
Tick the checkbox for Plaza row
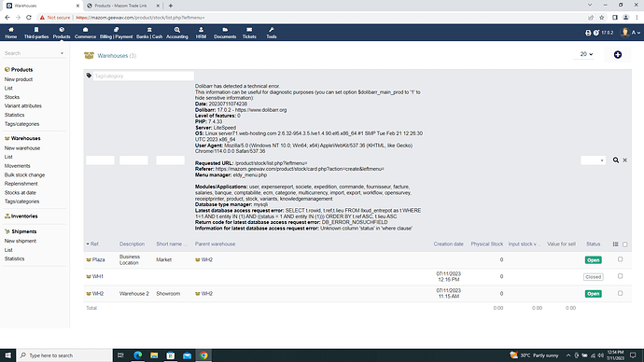coord(620,259)
